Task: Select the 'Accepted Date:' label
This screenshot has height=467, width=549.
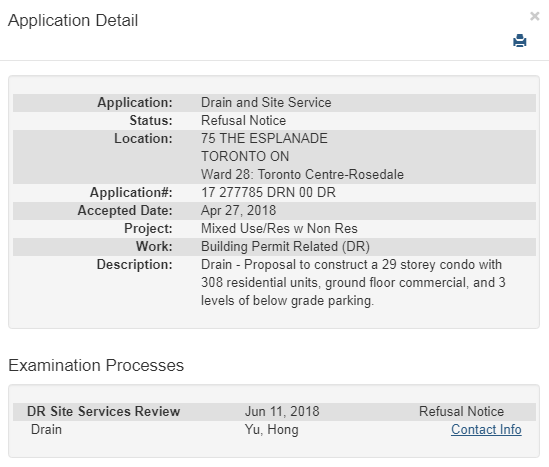Action: [125, 210]
